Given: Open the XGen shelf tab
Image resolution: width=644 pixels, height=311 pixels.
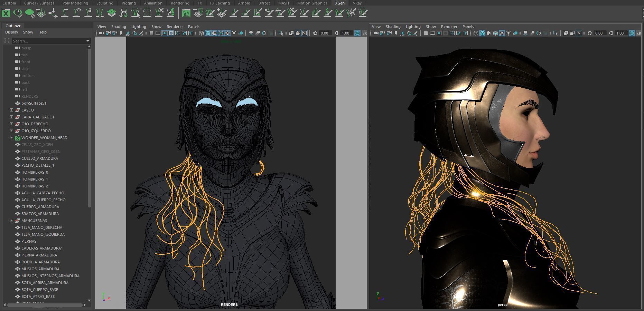Looking at the screenshot, I should click(x=340, y=3).
